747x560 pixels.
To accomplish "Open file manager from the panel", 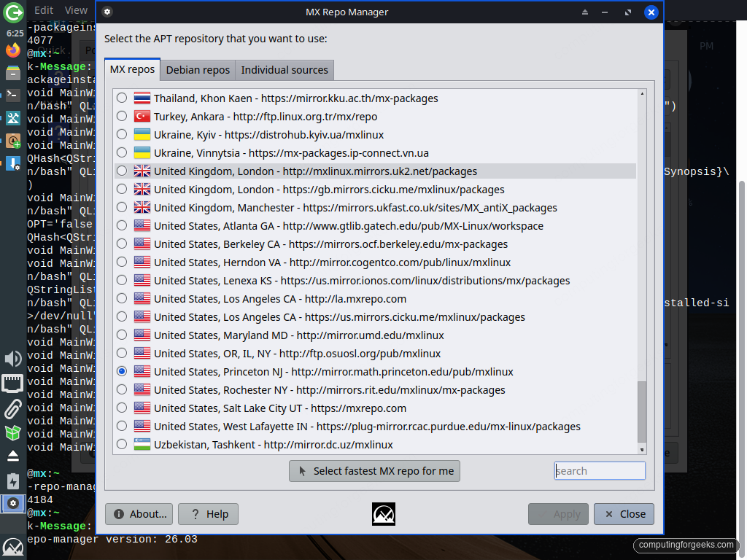I will coord(13,72).
